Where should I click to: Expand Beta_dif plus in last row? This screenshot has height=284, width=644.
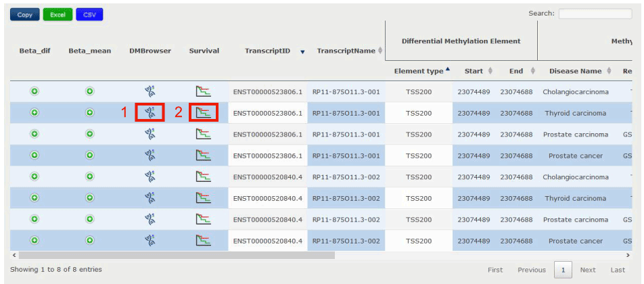pos(34,241)
